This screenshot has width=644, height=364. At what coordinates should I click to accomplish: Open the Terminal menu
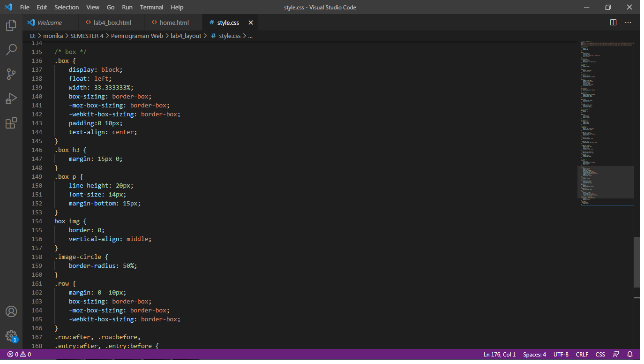tap(151, 8)
